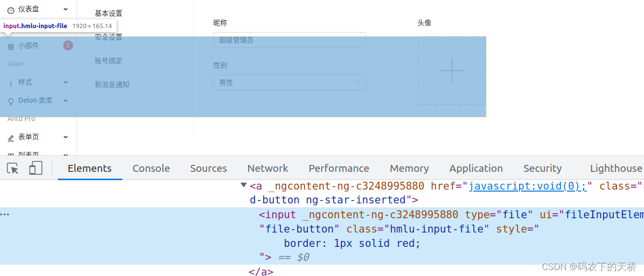Click the badge showing 2 beside 小部件
Screen dimensions: 644x276
(x=68, y=45)
